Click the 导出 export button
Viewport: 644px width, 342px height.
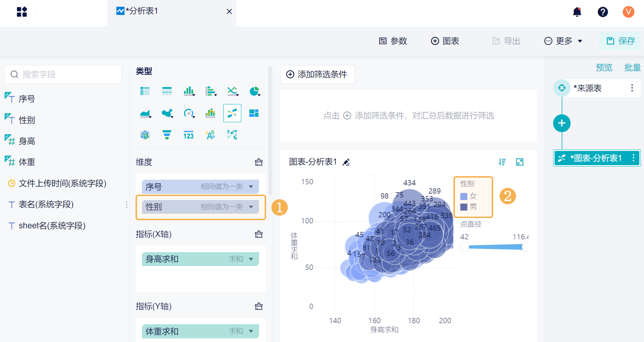(x=506, y=41)
